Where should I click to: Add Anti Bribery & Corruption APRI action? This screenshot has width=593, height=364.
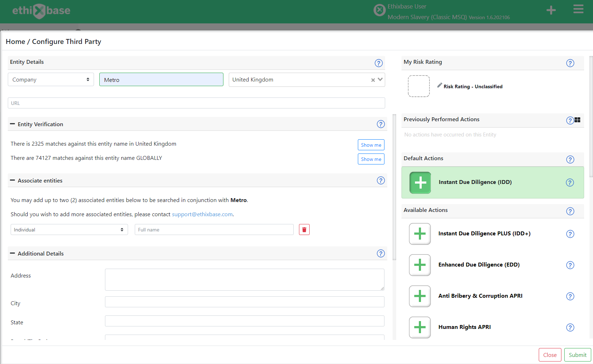coord(420,296)
